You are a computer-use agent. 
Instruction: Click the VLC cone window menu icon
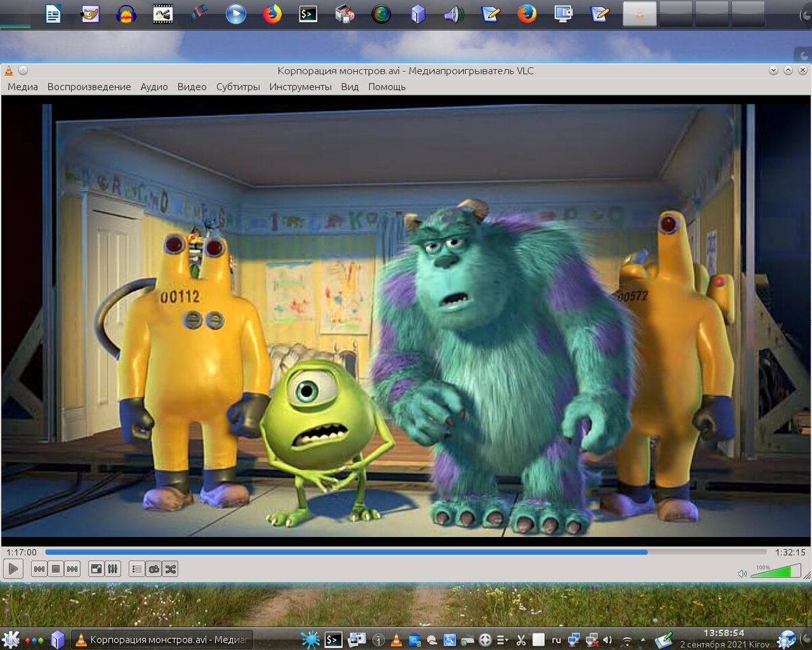tap(9, 70)
